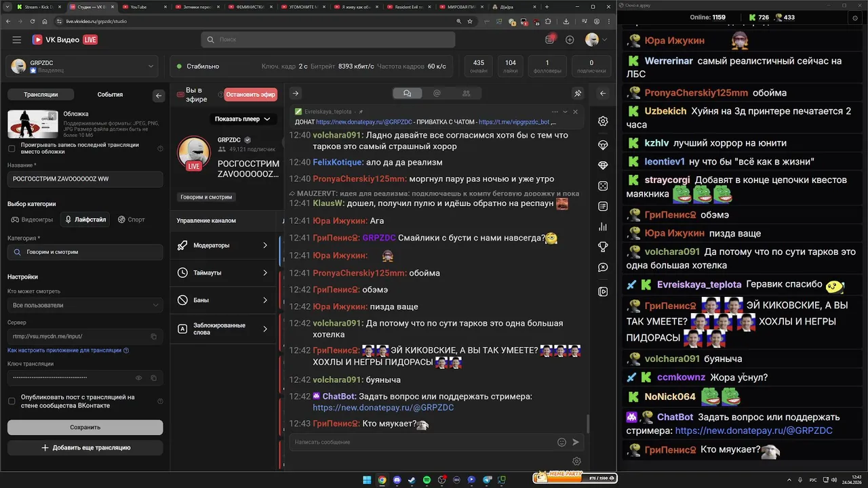868x488 pixels.
Task: Open statistics bar chart icon in sidebar
Action: 603,226
